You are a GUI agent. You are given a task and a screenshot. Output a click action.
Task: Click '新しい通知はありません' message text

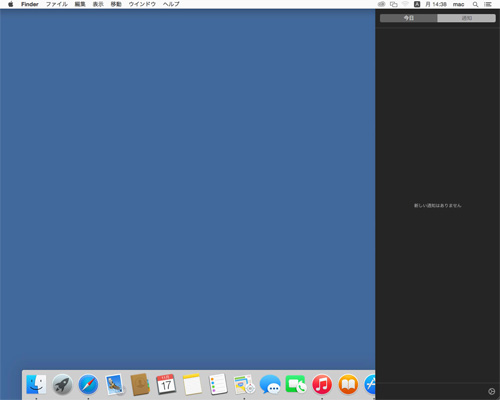438,206
